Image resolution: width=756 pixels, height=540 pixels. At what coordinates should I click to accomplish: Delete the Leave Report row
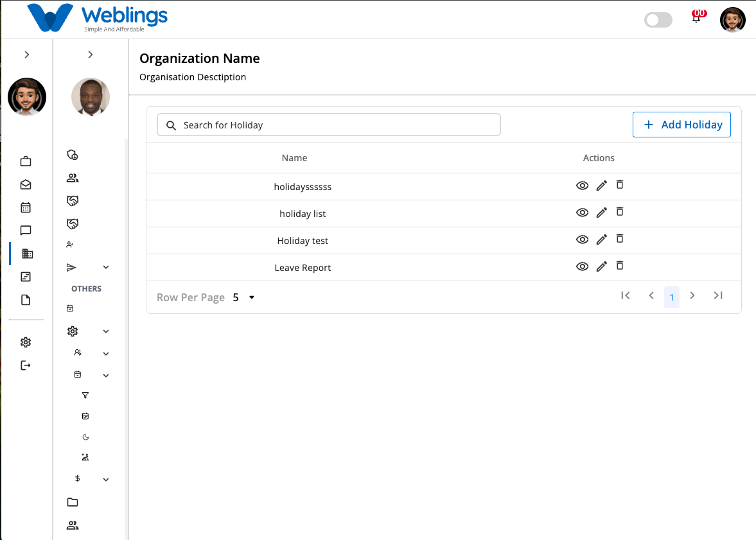(x=620, y=266)
